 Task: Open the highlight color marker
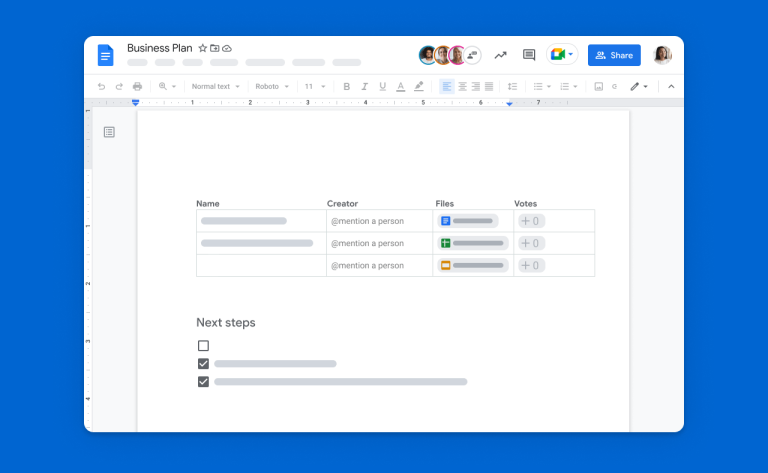click(x=419, y=87)
